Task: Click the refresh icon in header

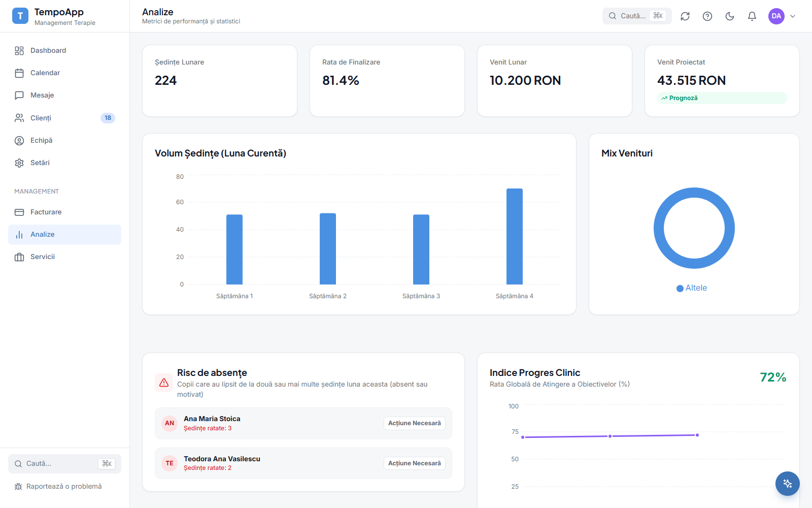Action: tap(685, 16)
